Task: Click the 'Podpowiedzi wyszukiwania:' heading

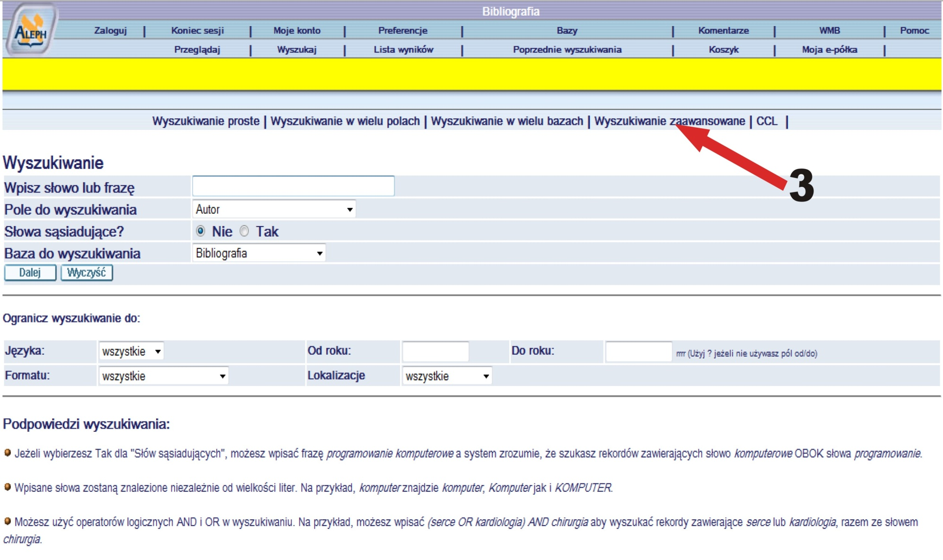Action: [x=86, y=424]
